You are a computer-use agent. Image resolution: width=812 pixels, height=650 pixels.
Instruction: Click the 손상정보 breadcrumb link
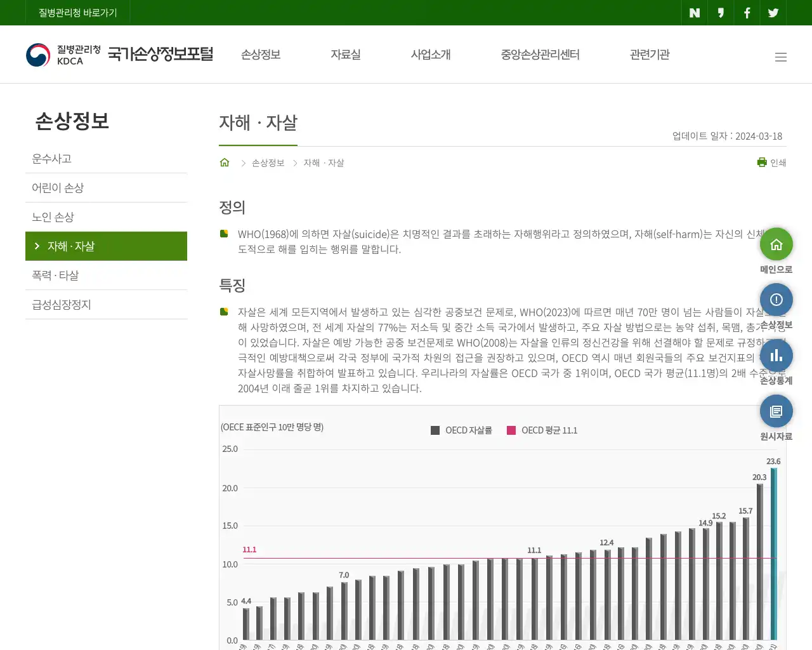coord(268,163)
